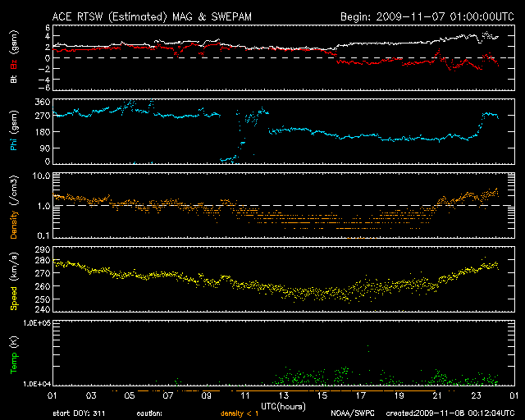Image resolution: width=525 pixels, height=420 pixels.
Task: Select the '0.1' tick on the Density axis
Action: pos(43,235)
